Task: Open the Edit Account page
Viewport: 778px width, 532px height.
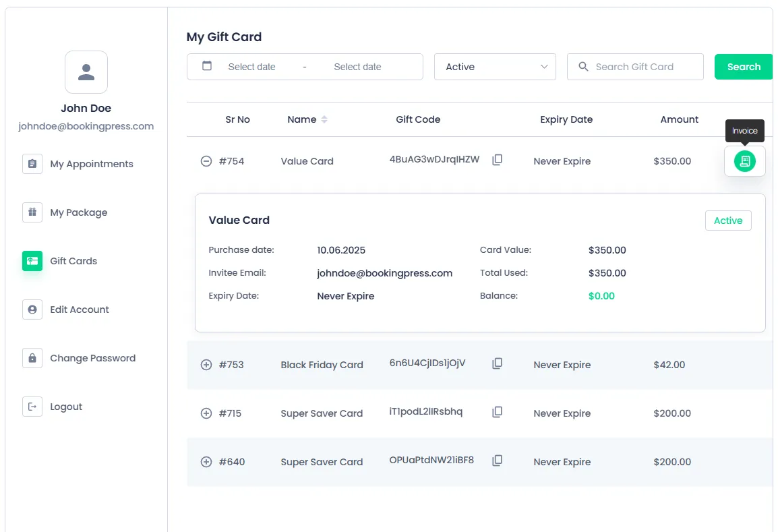Action: pos(80,309)
